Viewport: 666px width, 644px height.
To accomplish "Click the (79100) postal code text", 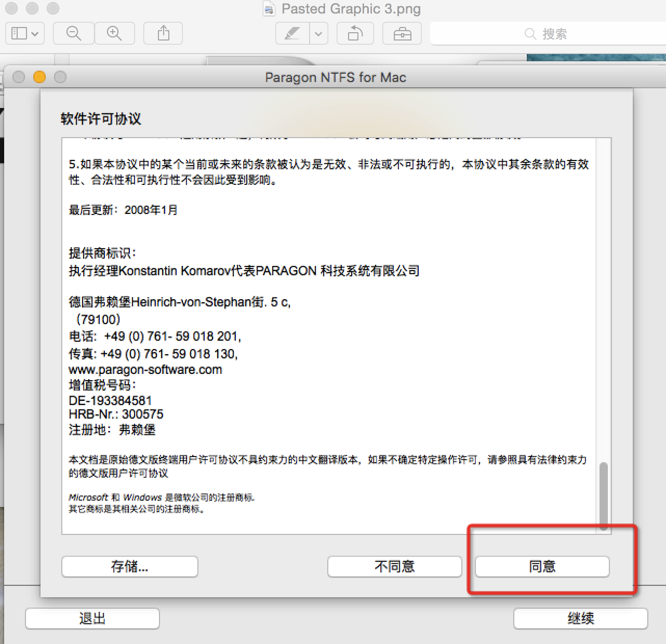I will (x=98, y=319).
